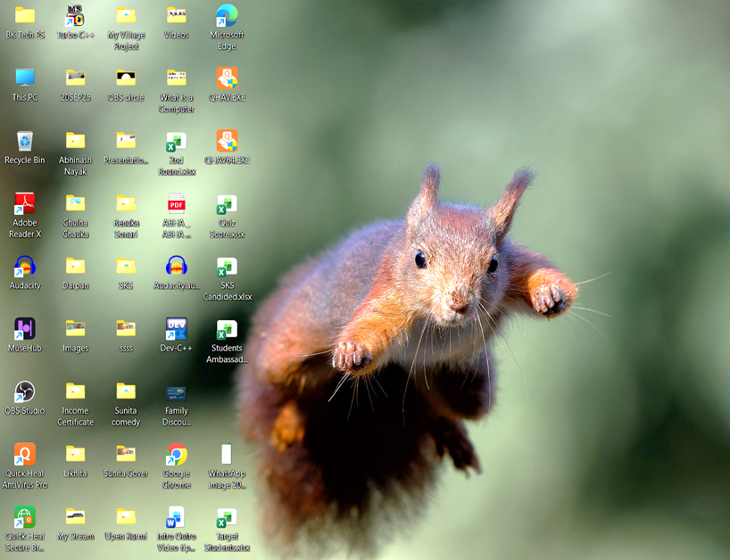Launch Microsoft Edge from the desktop
This screenshot has width=730, height=560.
click(227, 16)
